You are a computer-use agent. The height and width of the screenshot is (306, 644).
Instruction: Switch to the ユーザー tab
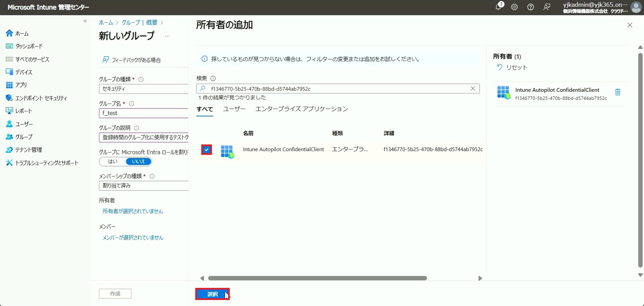point(234,109)
